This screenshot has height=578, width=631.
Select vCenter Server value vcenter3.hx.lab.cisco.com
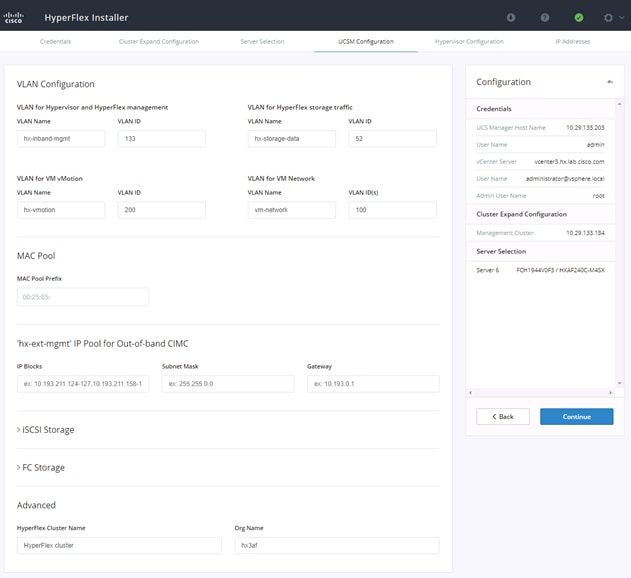569,161
